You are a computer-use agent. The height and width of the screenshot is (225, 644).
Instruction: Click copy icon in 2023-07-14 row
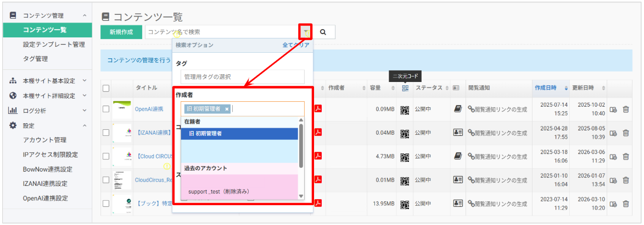(613, 203)
